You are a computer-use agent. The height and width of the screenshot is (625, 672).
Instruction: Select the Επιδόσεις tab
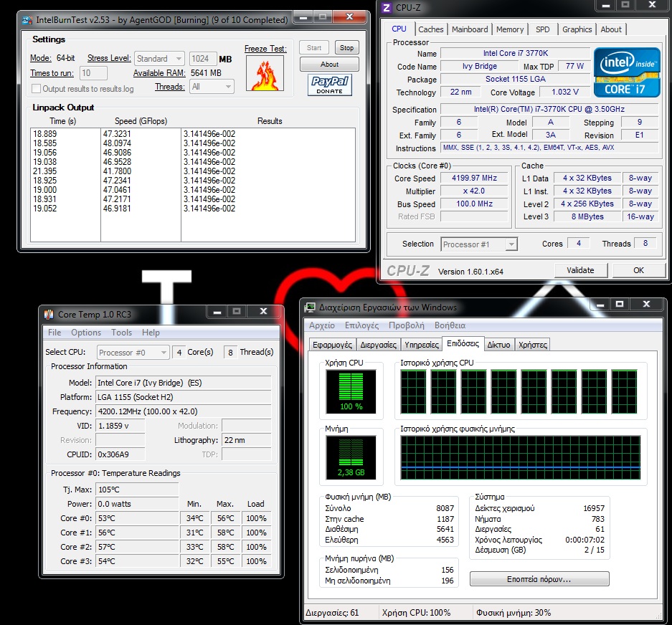tap(463, 343)
